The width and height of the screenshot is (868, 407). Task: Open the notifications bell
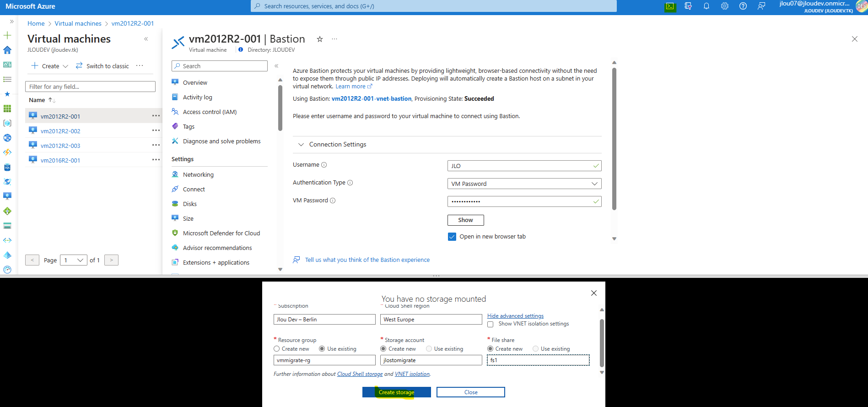(706, 6)
